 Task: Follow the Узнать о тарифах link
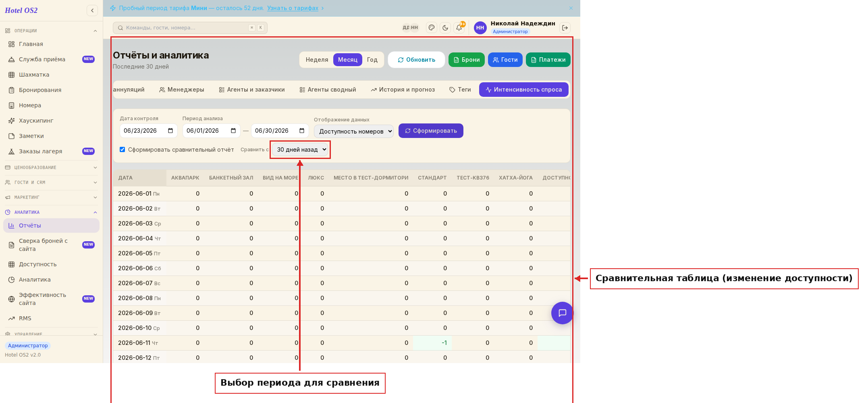[293, 8]
